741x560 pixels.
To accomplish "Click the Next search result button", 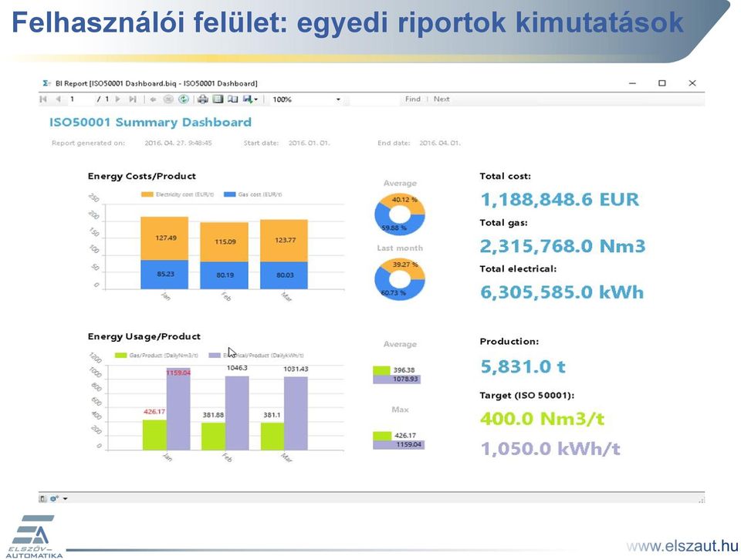I will (442, 100).
